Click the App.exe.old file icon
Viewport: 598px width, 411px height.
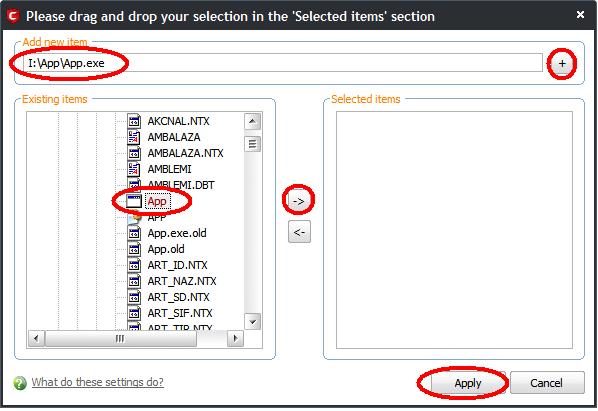(x=134, y=233)
